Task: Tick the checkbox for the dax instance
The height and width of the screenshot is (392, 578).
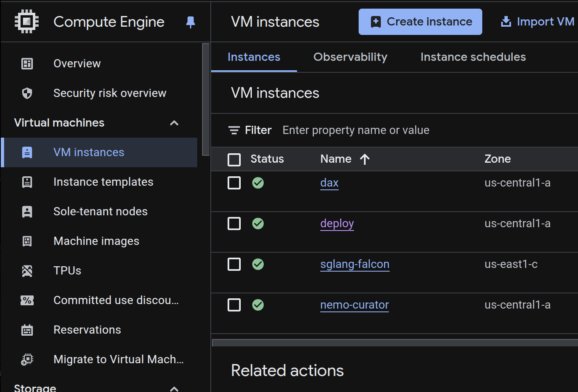Action: tap(234, 183)
